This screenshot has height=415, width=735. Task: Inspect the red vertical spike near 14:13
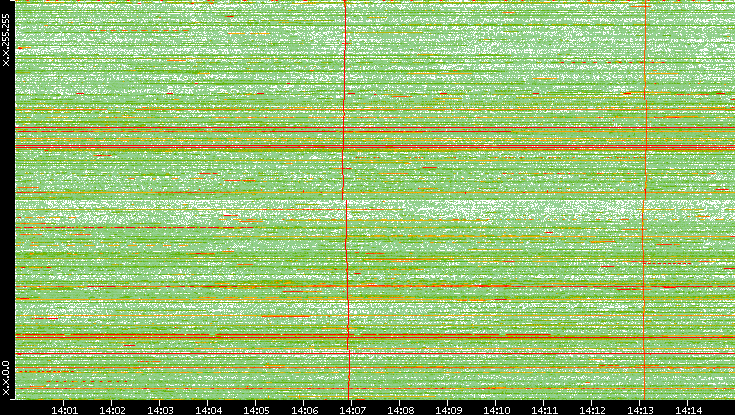[x=645, y=200]
